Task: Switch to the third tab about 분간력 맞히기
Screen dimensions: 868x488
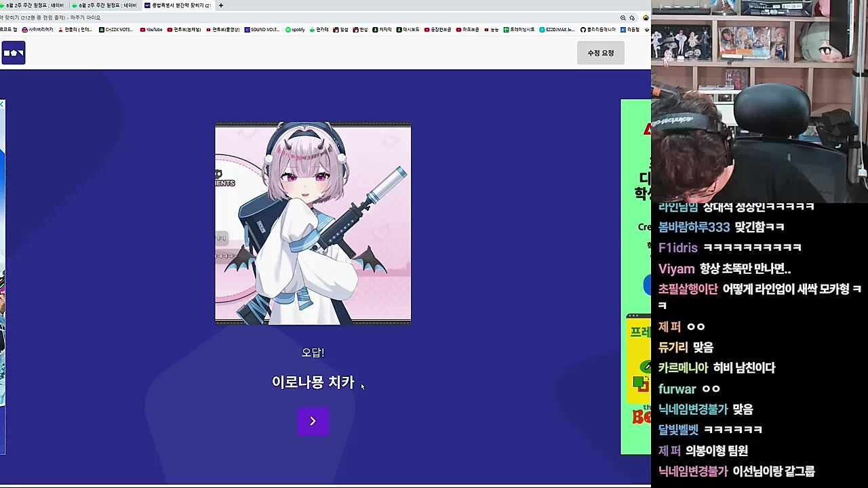Action: [177, 5]
